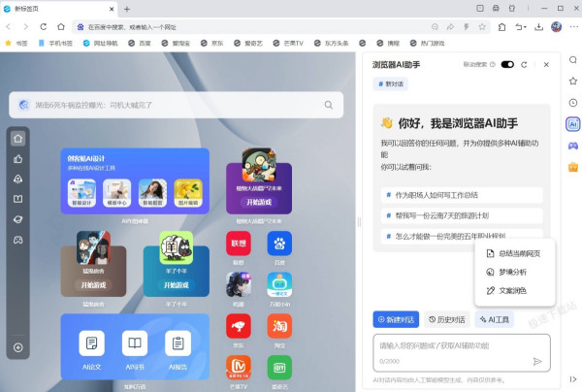582x392 pixels.
Task: Open the 网址导航 bookmark
Action: click(100, 43)
